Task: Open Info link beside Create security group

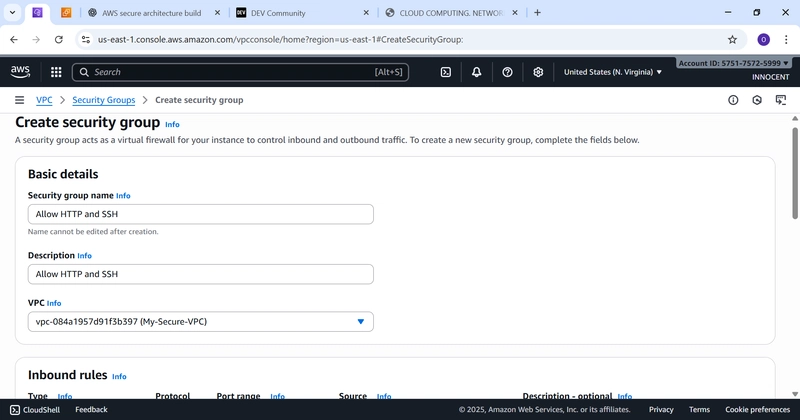Action: point(172,124)
